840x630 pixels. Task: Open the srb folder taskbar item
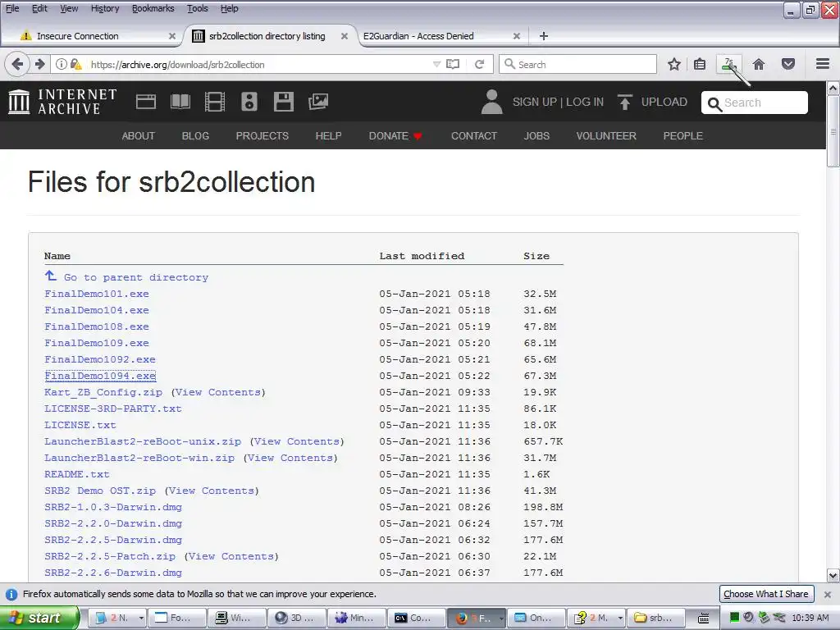[655, 619]
